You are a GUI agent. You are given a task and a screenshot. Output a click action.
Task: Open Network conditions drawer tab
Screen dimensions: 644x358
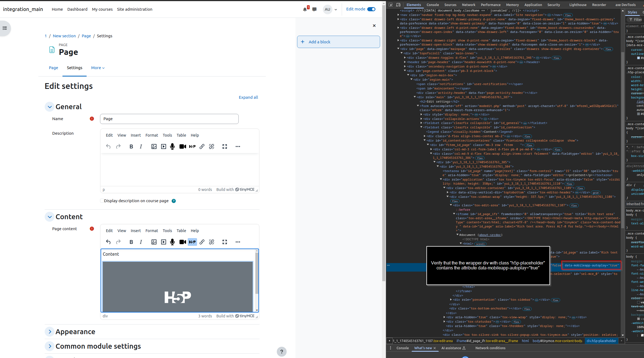[x=490, y=348]
